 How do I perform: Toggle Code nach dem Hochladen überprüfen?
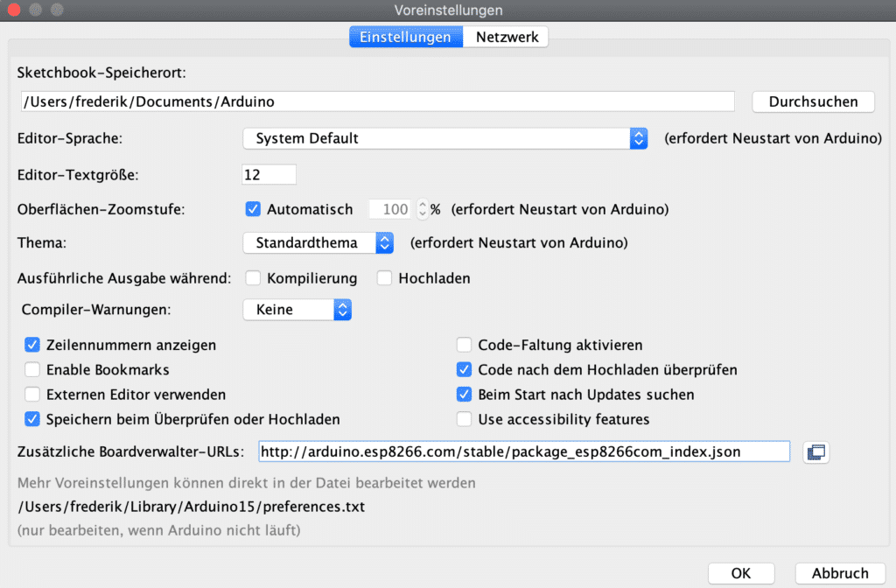(464, 370)
